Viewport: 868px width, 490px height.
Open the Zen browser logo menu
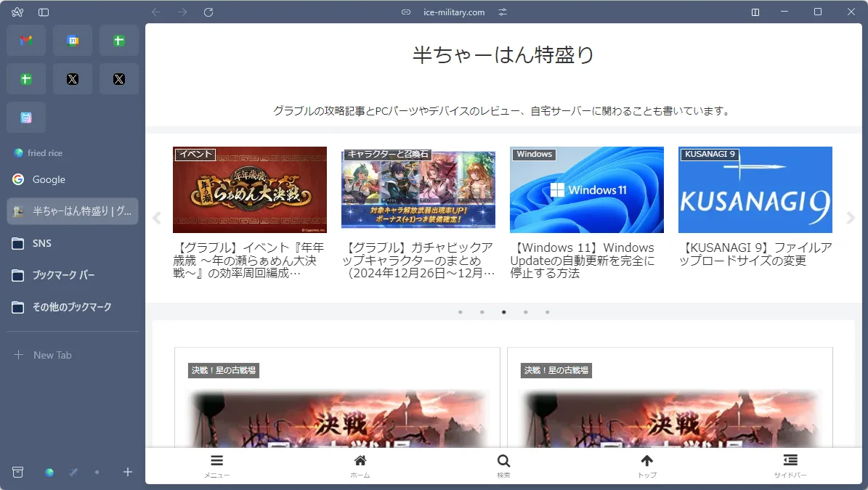click(x=17, y=12)
